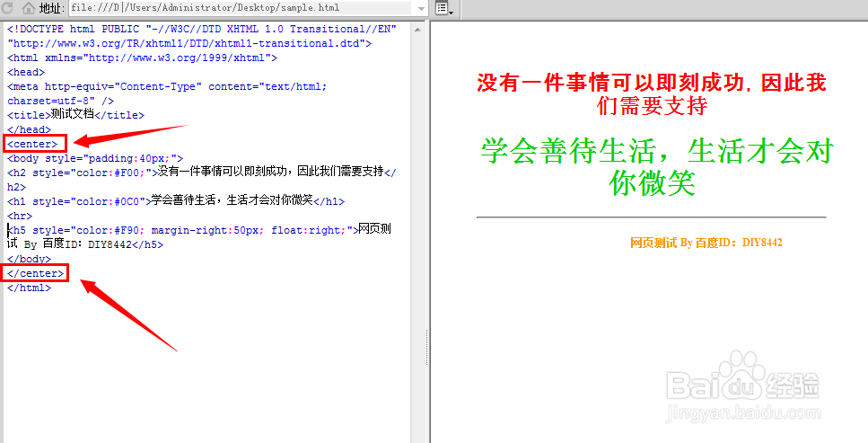Click the code line ending DIY8442</h5>

click(85, 244)
